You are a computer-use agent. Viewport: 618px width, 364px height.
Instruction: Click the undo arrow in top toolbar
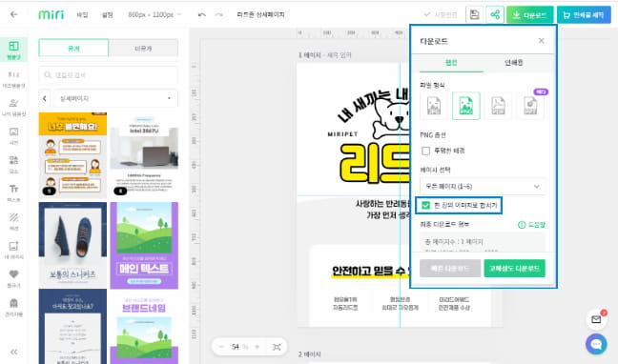[x=202, y=14]
